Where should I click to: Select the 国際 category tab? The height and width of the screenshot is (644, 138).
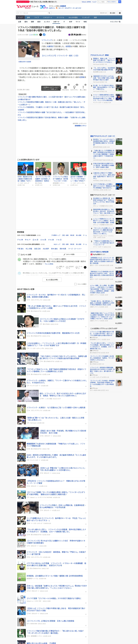(32, 22)
